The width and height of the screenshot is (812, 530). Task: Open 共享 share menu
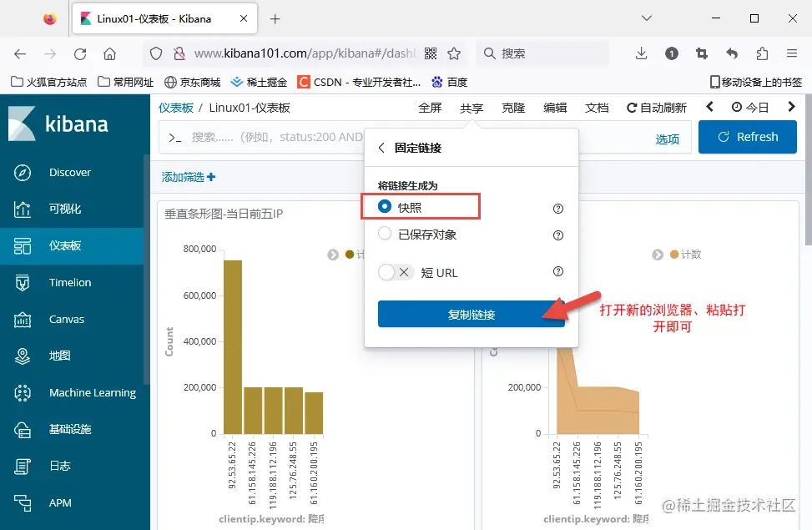(472, 109)
